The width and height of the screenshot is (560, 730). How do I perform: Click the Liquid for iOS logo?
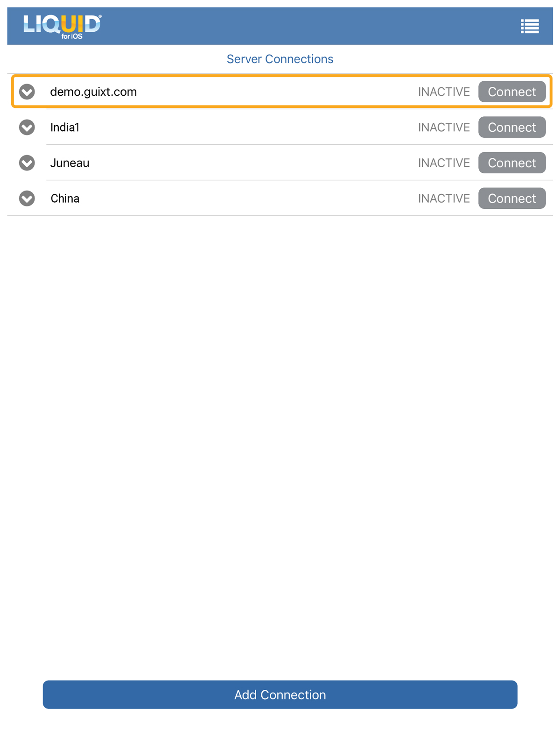click(62, 26)
